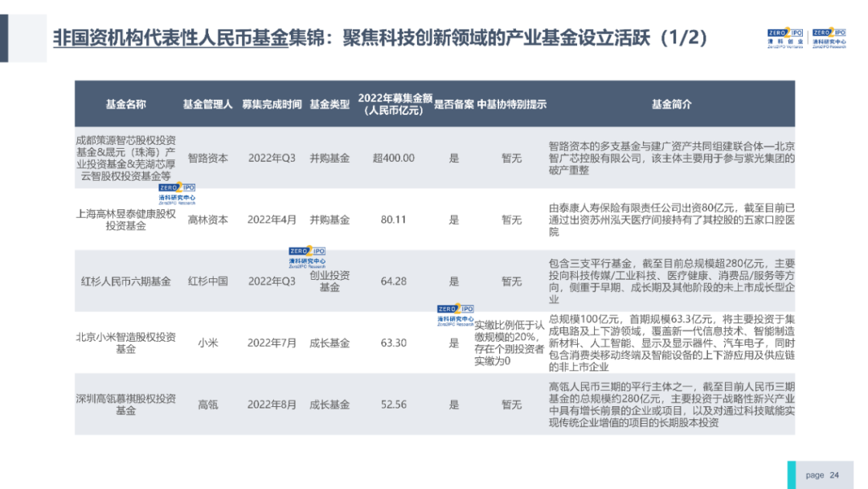Select the 深圳高瓴慕祺股权投资基金 cell
The height and width of the screenshot is (489, 868).
pyautogui.click(x=125, y=405)
